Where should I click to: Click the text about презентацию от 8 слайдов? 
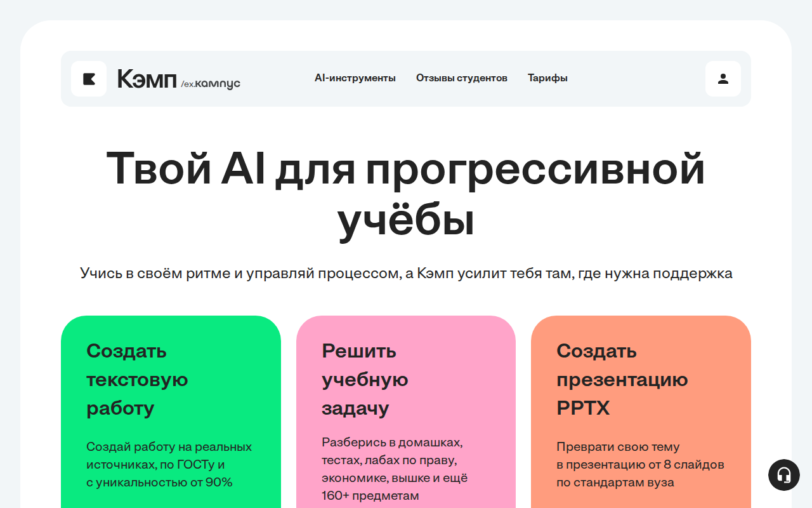tap(641, 464)
